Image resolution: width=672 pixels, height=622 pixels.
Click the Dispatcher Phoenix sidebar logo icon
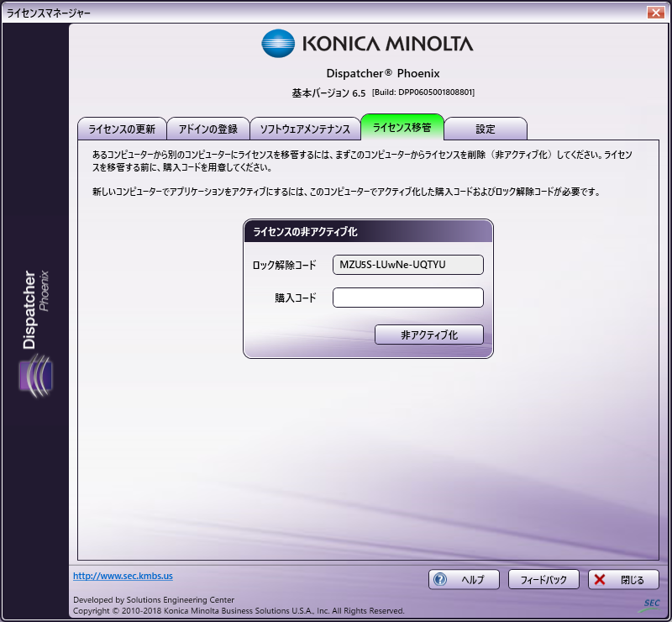(x=35, y=376)
